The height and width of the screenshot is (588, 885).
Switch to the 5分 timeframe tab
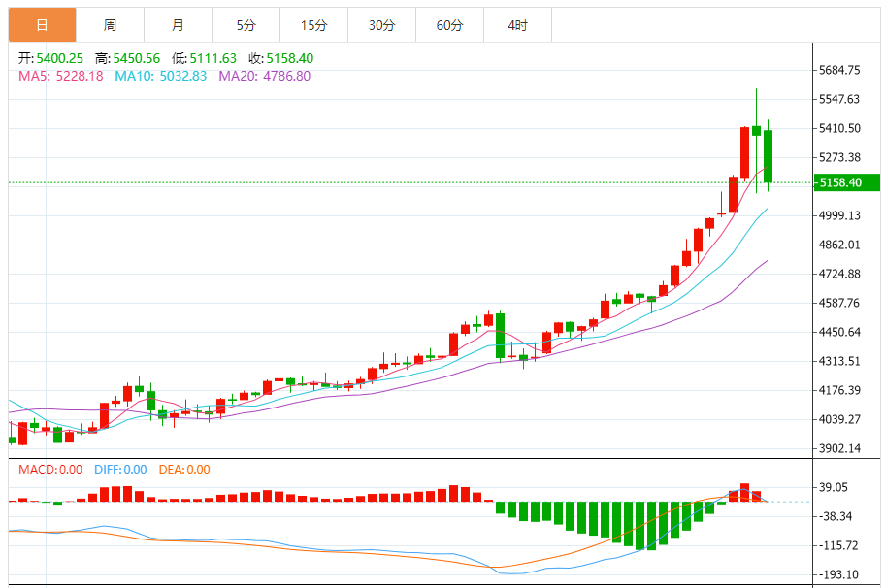click(246, 25)
